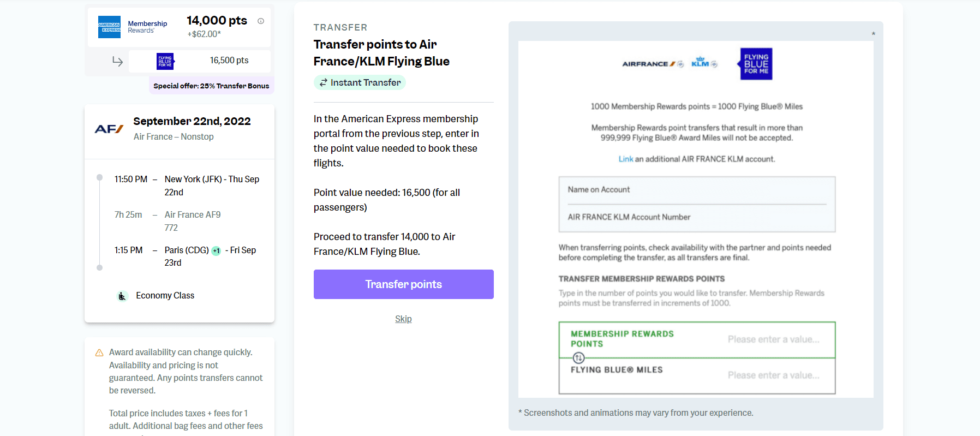Image resolution: width=980 pixels, height=436 pixels.
Task: Click the Economy Class accessibility icon
Action: pos(122,295)
